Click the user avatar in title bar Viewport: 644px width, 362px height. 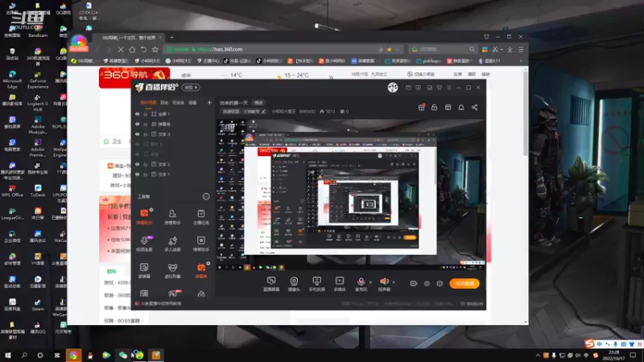pos(393,88)
